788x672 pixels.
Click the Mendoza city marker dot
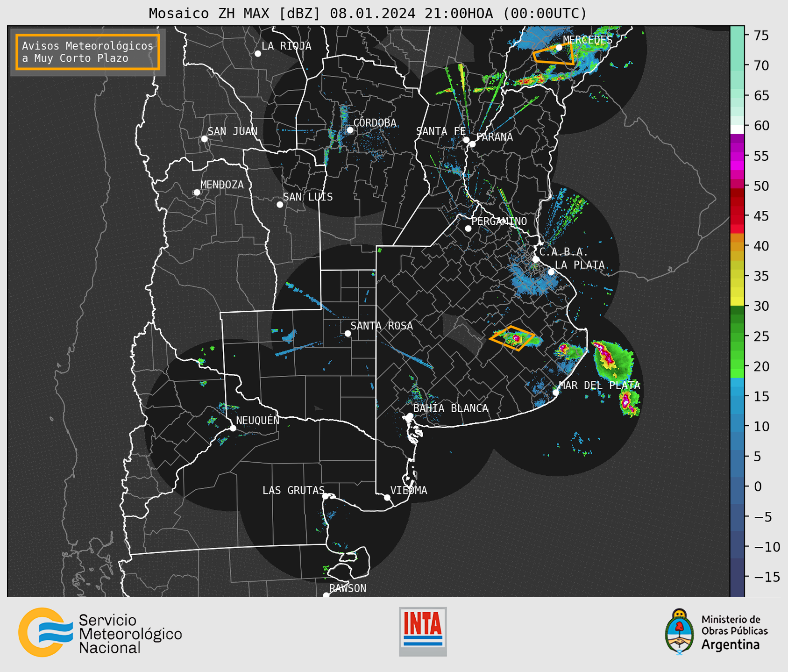197,193
